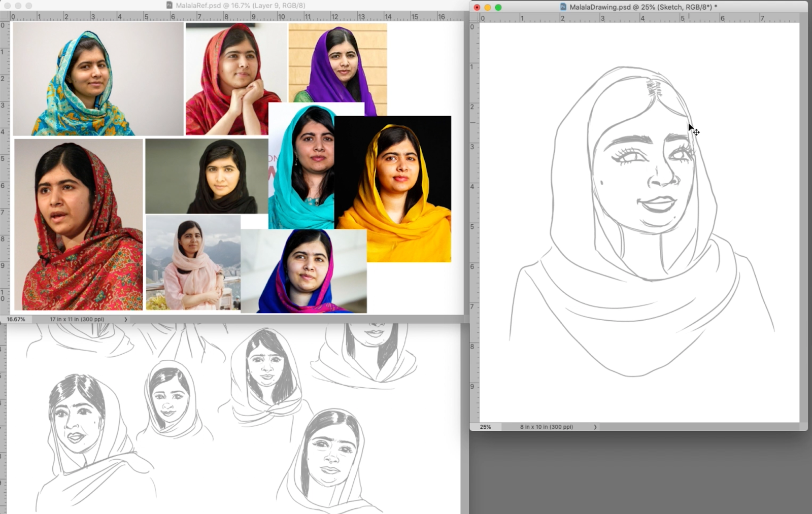Screen dimensions: 812x514
Task: Click the leftmost face sketch in the bottom document
Action: point(74,421)
